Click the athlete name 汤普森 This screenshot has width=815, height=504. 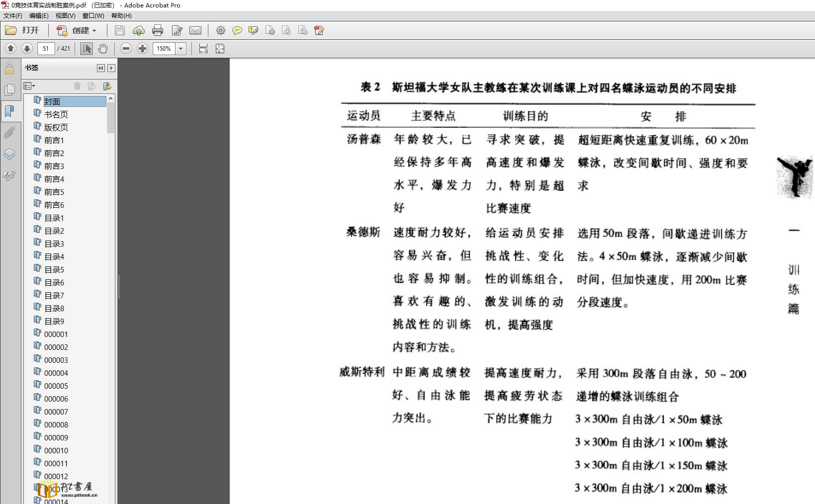click(x=363, y=139)
